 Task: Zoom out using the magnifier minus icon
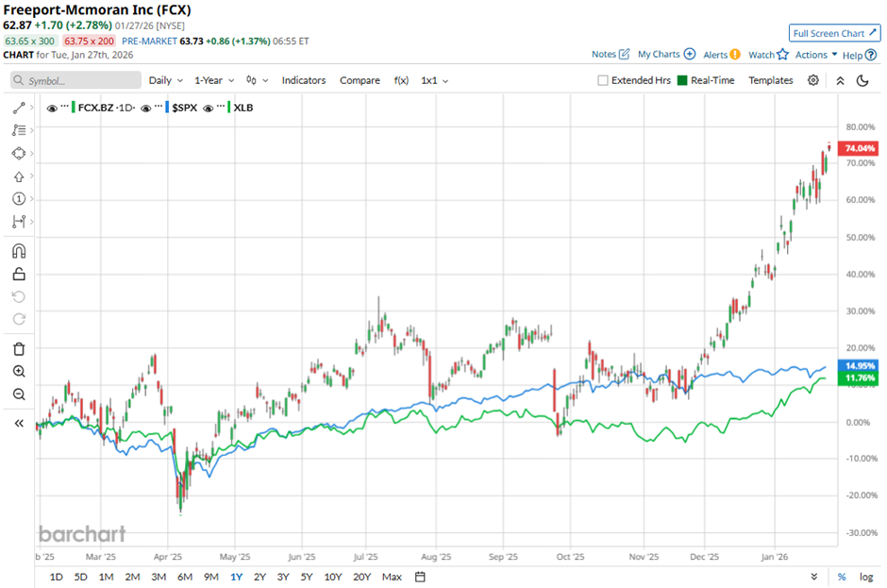[x=18, y=395]
